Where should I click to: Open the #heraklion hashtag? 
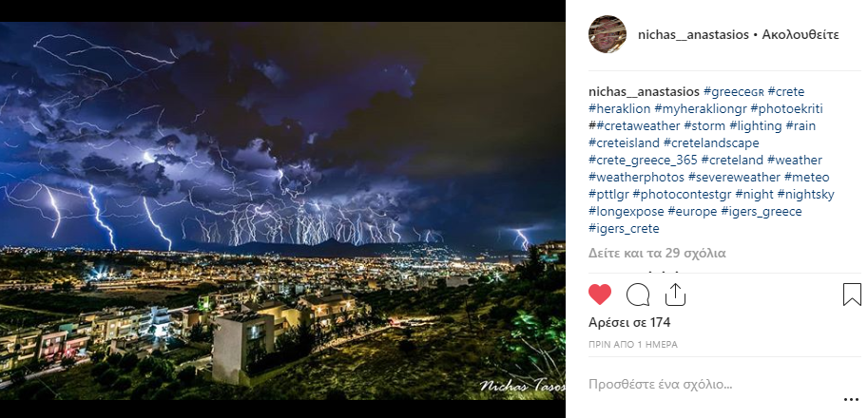pos(620,109)
